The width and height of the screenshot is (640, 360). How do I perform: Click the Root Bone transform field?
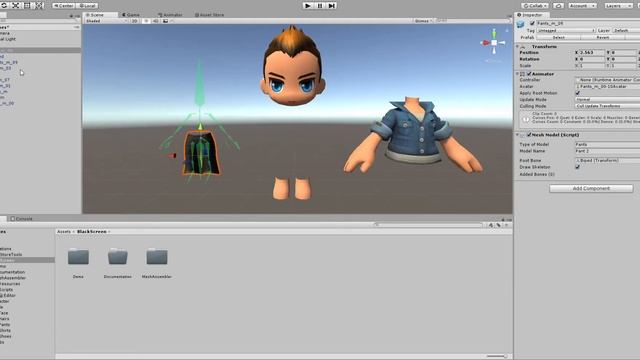tap(607, 160)
